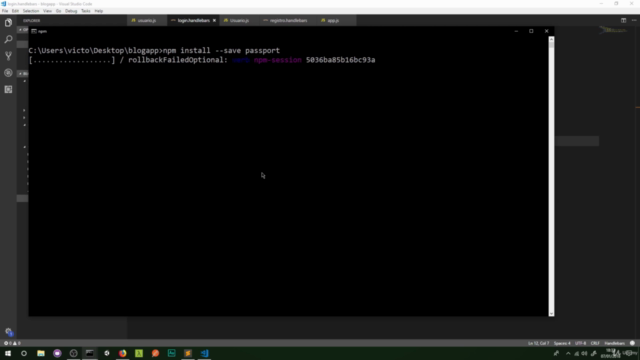Close the login.handlebars tab
Viewport: 640px width, 360px height.
click(x=214, y=20)
